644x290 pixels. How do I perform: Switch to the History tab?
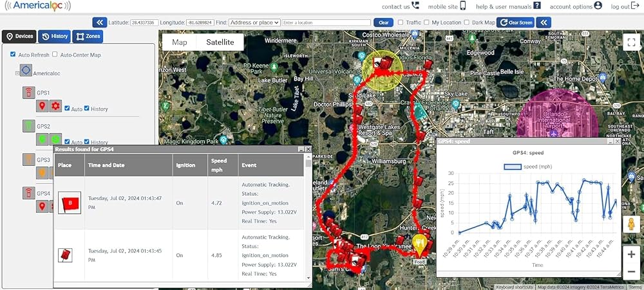(55, 37)
